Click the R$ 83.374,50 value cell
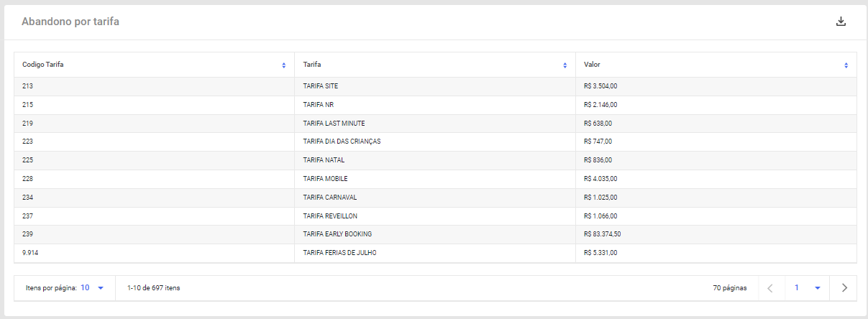 tap(716, 234)
